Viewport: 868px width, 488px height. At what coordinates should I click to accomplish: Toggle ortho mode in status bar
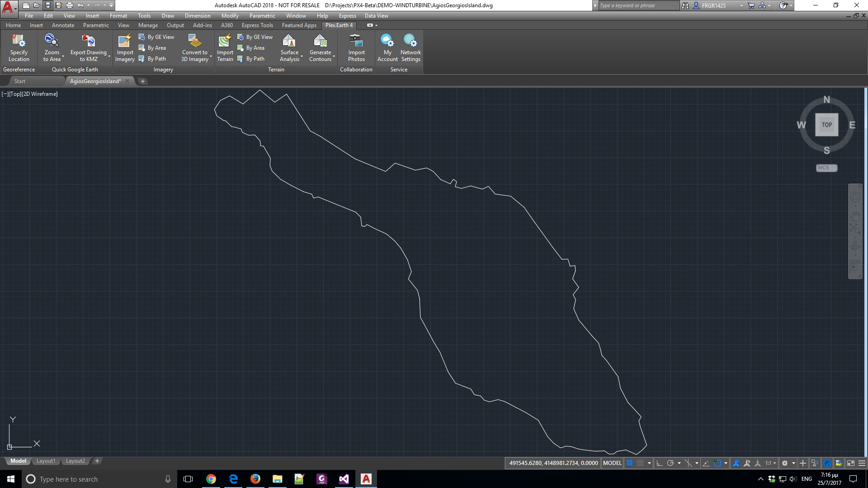(660, 463)
